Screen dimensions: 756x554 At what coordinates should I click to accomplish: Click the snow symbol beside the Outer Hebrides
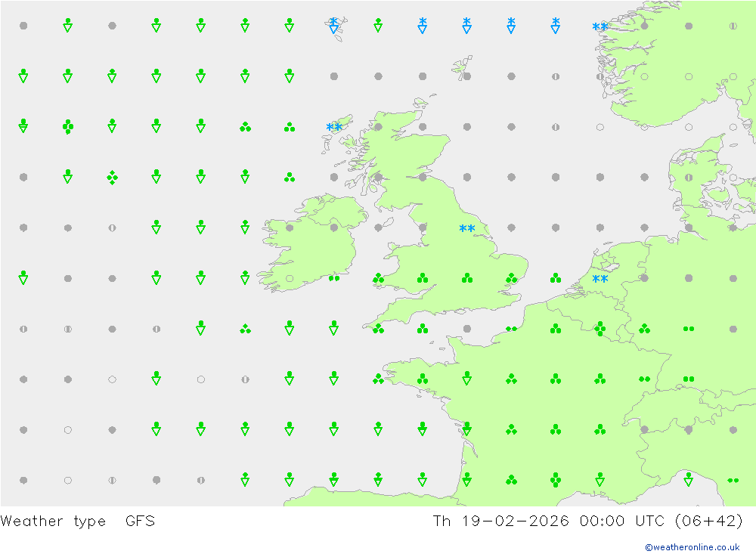[x=333, y=127]
